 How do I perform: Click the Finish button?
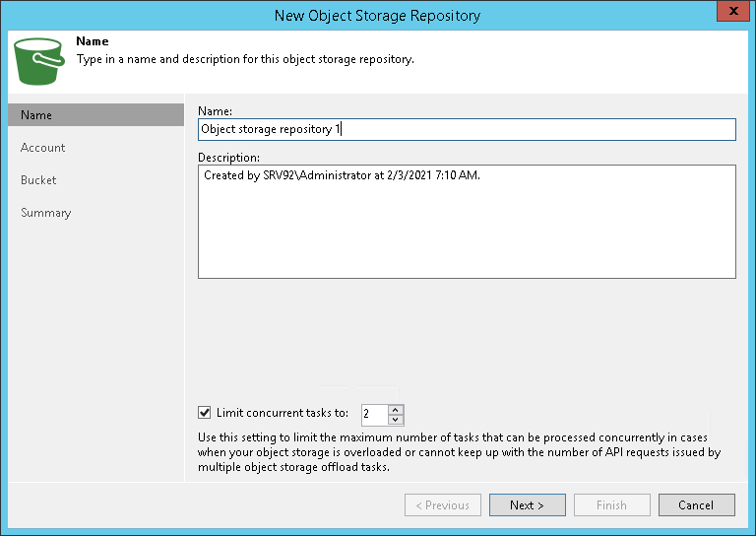point(611,505)
